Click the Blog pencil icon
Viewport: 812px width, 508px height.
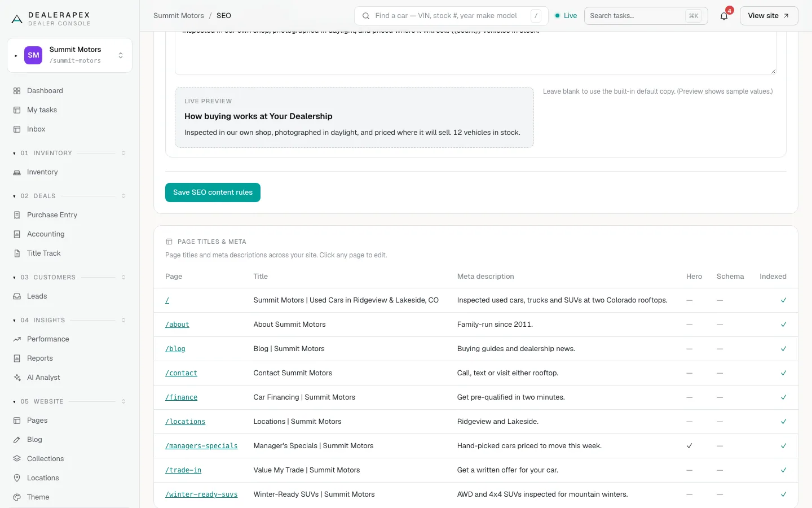17,440
